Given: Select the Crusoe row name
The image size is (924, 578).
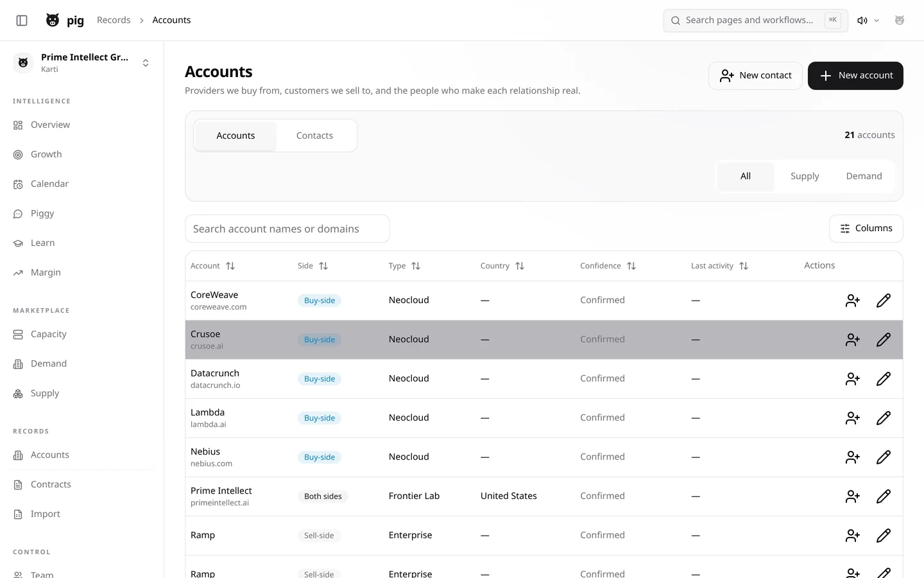Looking at the screenshot, I should [205, 334].
